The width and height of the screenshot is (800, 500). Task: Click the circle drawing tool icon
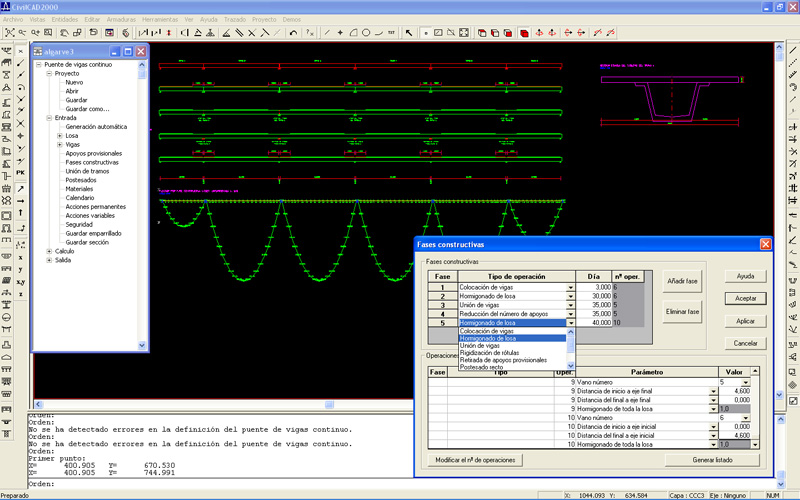coord(366,33)
